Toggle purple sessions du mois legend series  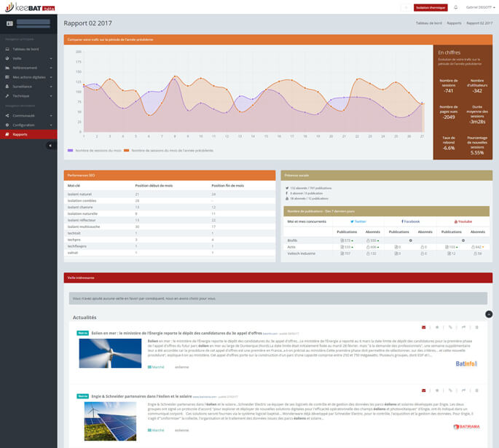(x=95, y=151)
